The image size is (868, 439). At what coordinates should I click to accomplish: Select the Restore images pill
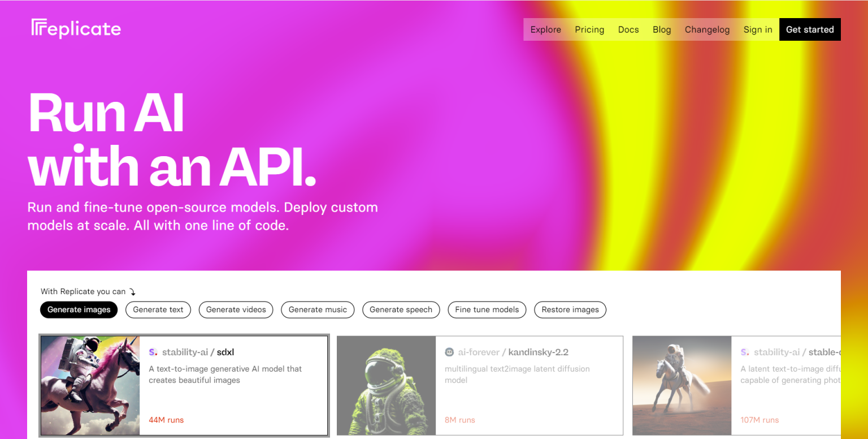[570, 309]
